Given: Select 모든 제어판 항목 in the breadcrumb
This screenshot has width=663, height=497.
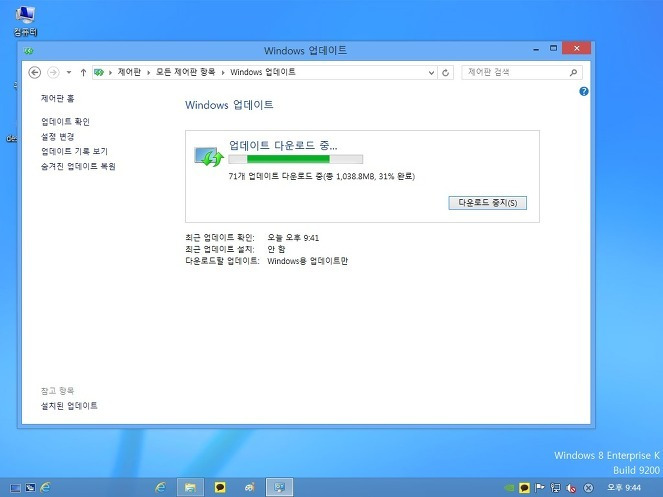Looking at the screenshot, I should pyautogui.click(x=185, y=72).
